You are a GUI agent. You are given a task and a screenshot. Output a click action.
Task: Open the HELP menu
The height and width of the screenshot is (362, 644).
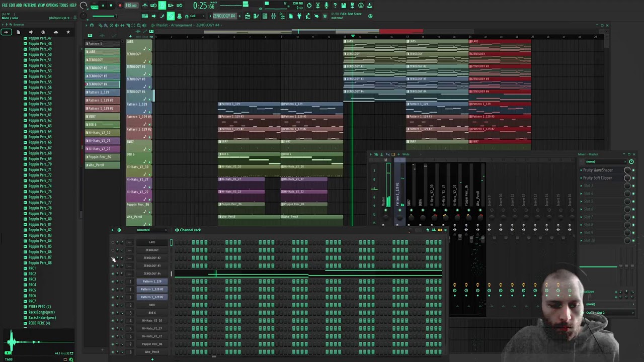tap(73, 5)
